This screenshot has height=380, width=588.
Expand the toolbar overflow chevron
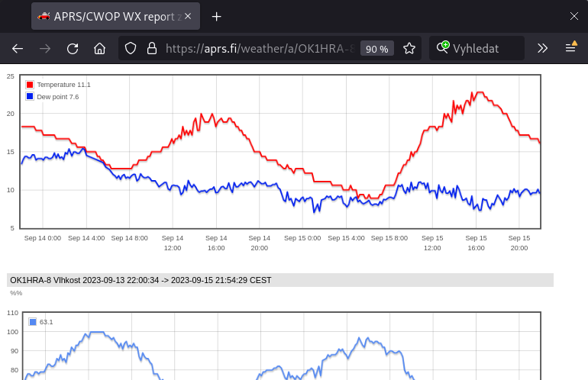point(542,48)
